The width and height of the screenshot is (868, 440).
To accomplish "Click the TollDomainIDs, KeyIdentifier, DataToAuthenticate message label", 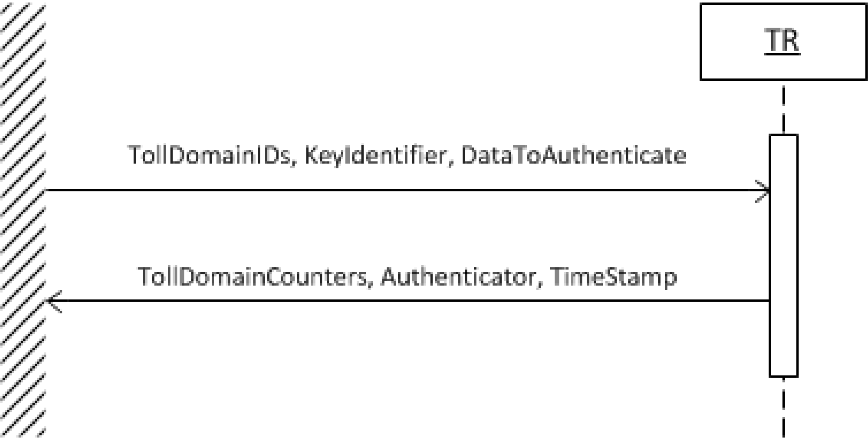I will click(407, 155).
